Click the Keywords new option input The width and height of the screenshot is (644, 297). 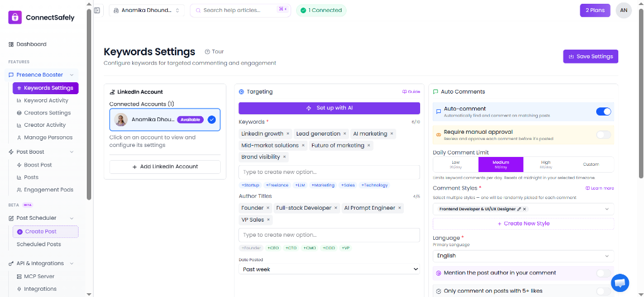coord(329,172)
